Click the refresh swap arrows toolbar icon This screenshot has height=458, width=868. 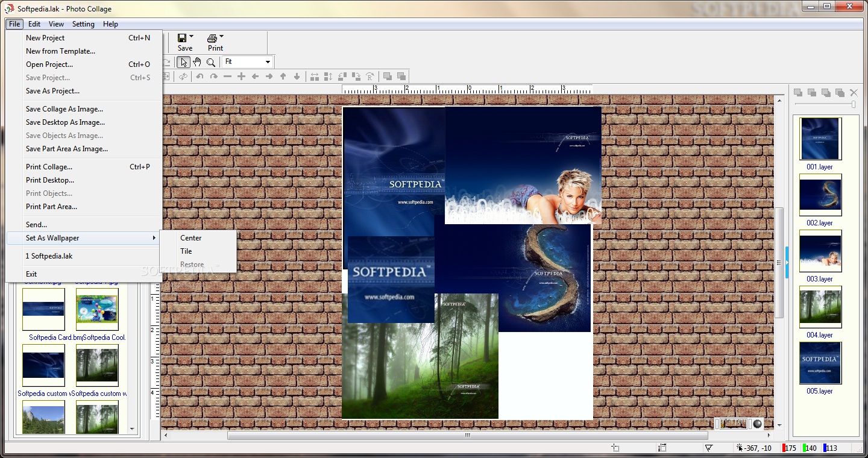tap(183, 77)
